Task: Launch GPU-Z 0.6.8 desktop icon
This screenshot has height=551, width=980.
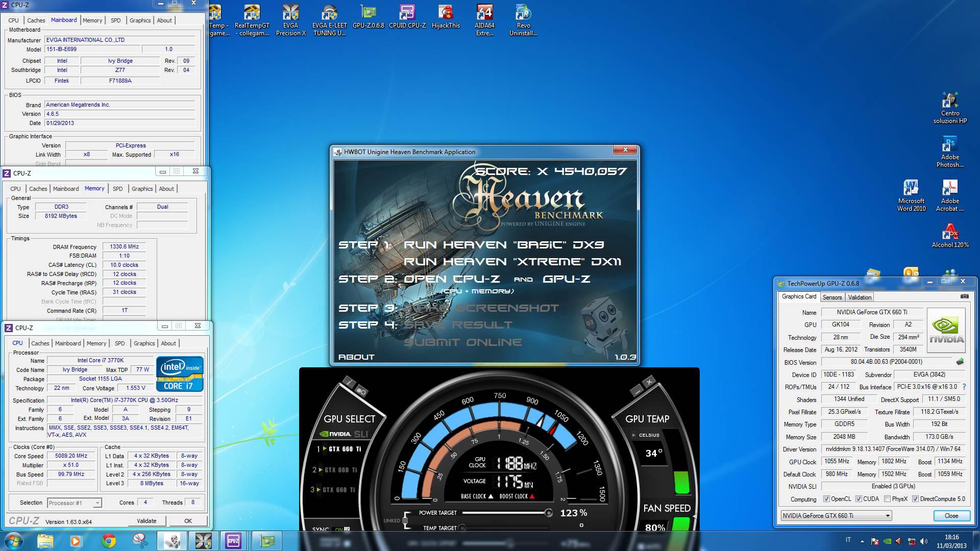Action: (368, 17)
